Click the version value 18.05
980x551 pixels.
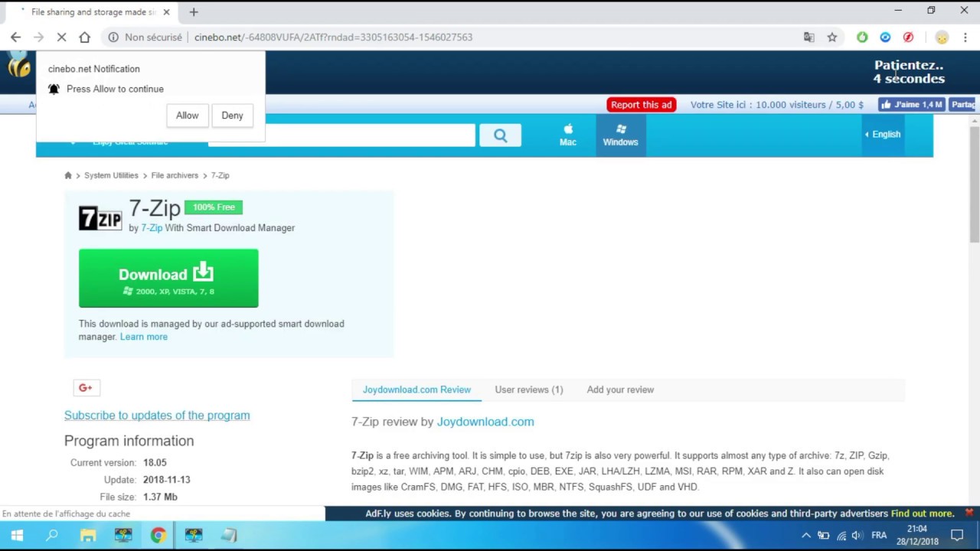coord(155,463)
